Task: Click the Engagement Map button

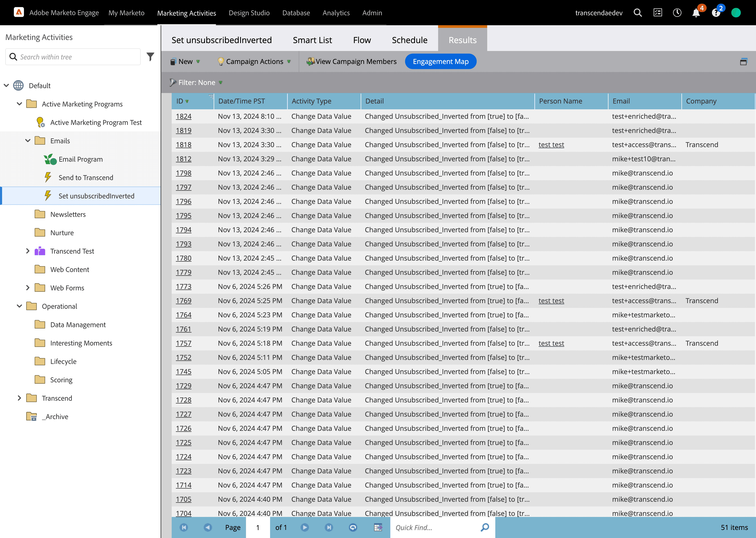Action: tap(440, 62)
